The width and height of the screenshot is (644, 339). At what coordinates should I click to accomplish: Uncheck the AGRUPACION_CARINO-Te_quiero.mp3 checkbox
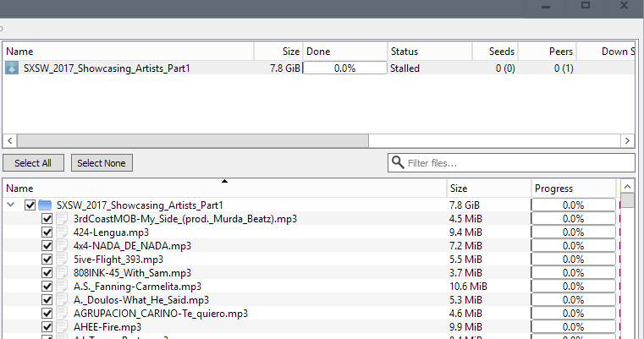point(47,314)
